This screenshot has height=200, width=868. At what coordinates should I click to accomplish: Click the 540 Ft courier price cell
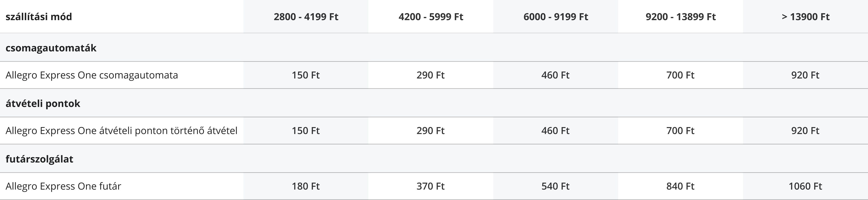(x=555, y=186)
